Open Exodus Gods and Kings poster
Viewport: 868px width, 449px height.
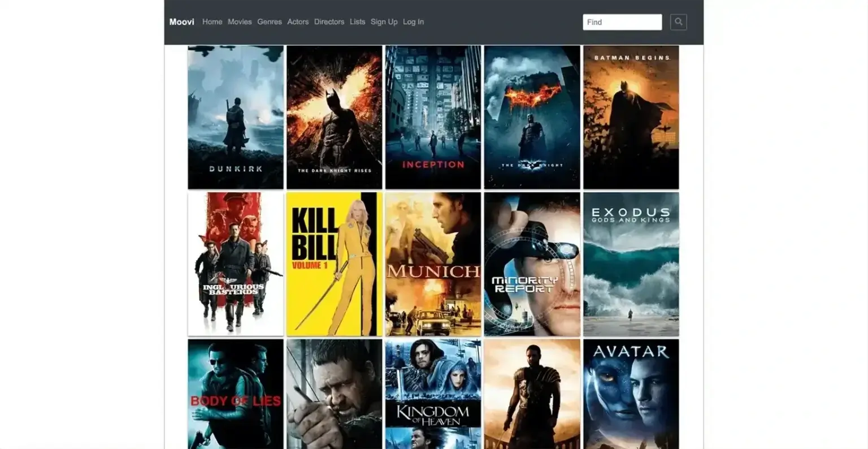point(631,264)
